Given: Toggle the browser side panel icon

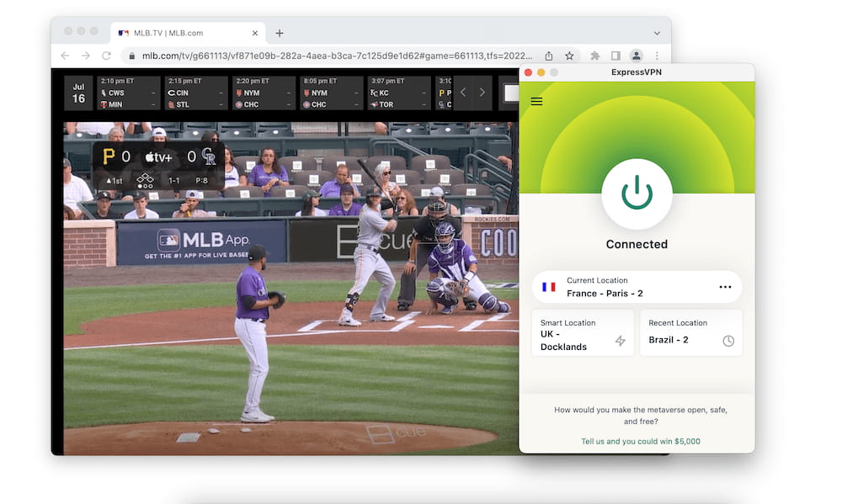Looking at the screenshot, I should coord(616,56).
